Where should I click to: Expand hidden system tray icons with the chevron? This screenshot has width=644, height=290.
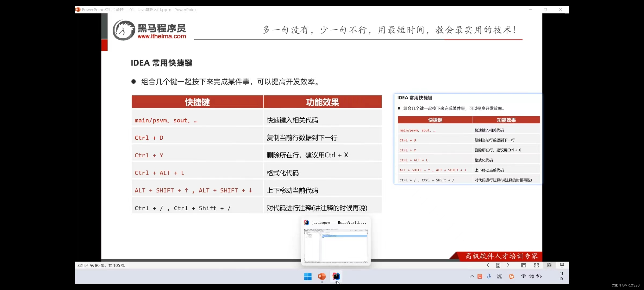tap(472, 276)
